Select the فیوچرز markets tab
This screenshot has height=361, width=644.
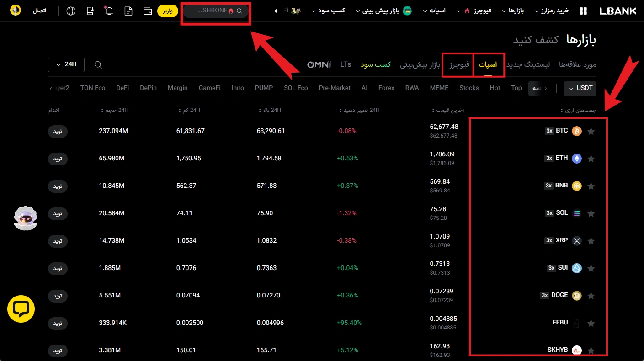[459, 64]
